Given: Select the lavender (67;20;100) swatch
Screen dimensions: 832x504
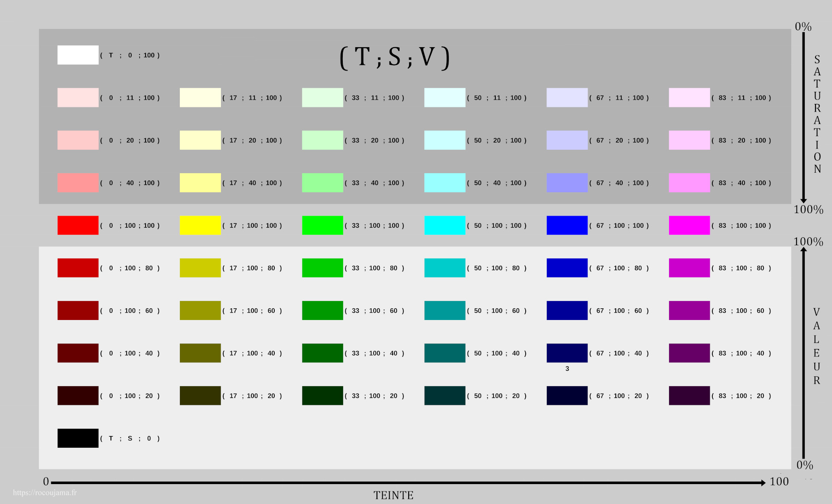Looking at the screenshot, I should click(567, 140).
